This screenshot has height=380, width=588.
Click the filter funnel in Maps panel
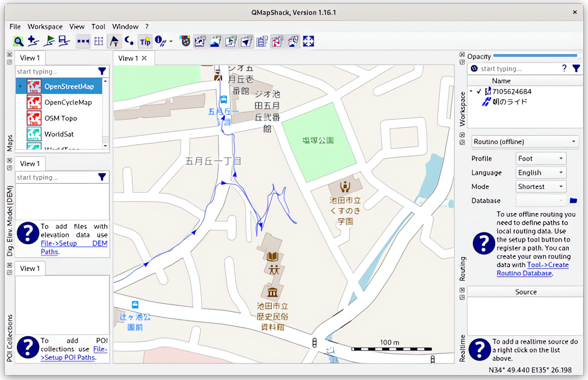(102, 71)
